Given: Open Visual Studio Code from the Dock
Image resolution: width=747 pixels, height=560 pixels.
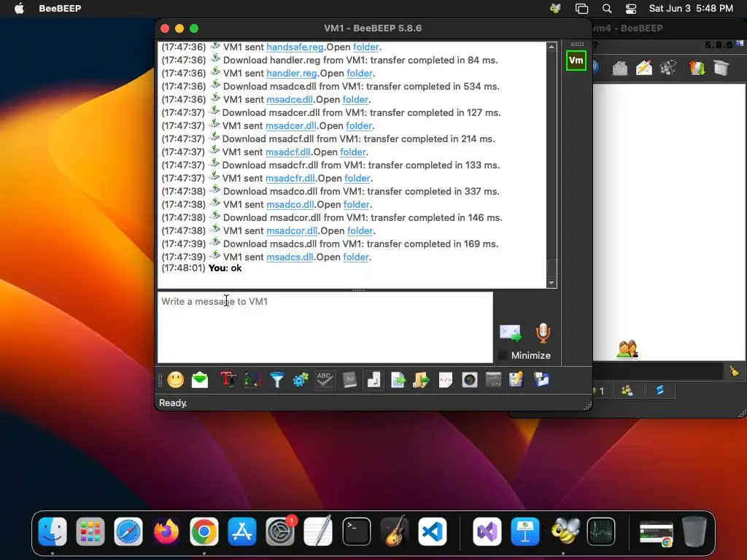Looking at the screenshot, I should (x=433, y=532).
